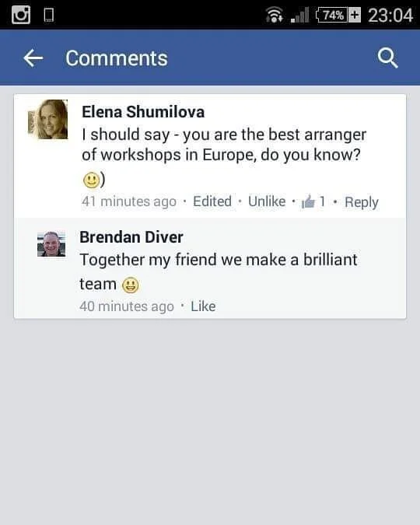Open Brendan Diver's profile name
420x525 pixels.
[x=131, y=237]
